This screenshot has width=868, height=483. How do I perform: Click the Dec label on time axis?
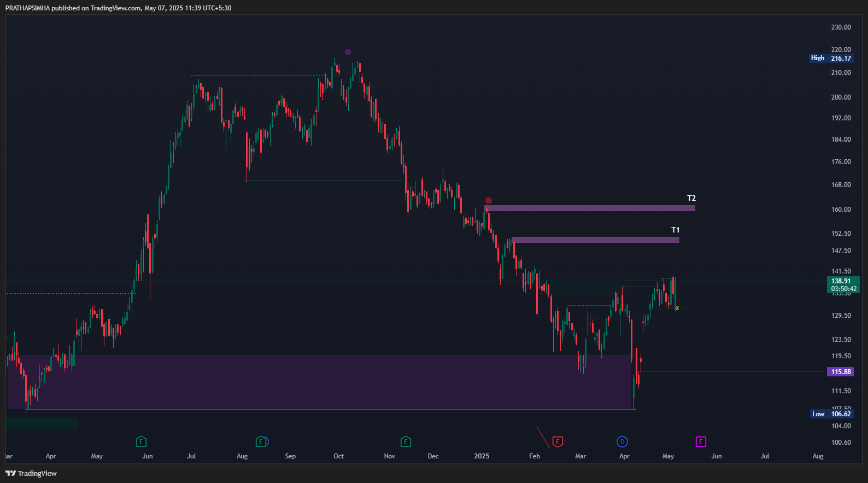[x=433, y=456]
